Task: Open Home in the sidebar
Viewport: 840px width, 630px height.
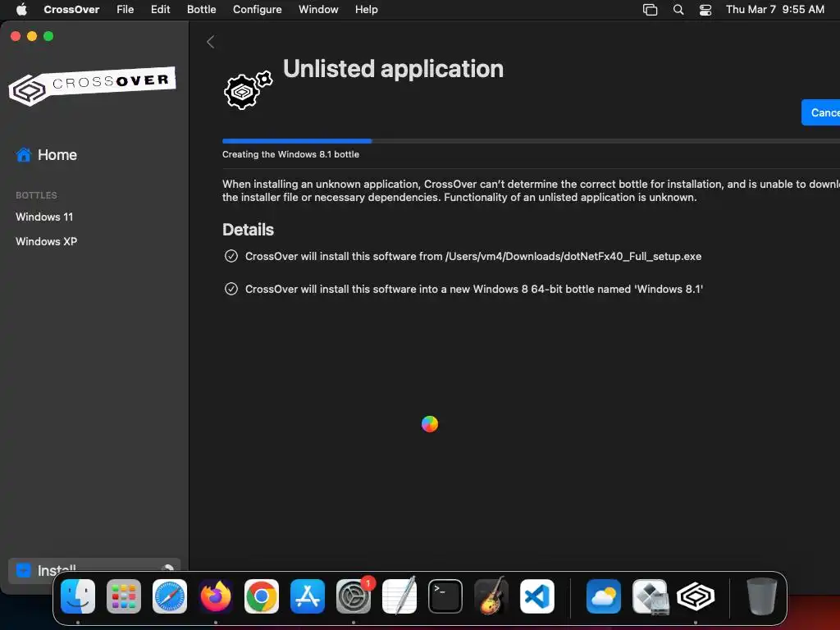Action: coord(47,155)
